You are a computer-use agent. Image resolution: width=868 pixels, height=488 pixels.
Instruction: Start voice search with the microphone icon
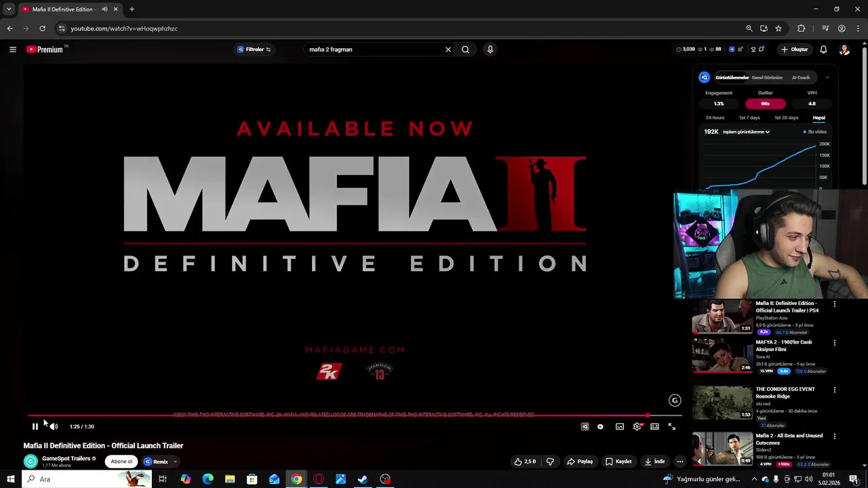(x=490, y=49)
